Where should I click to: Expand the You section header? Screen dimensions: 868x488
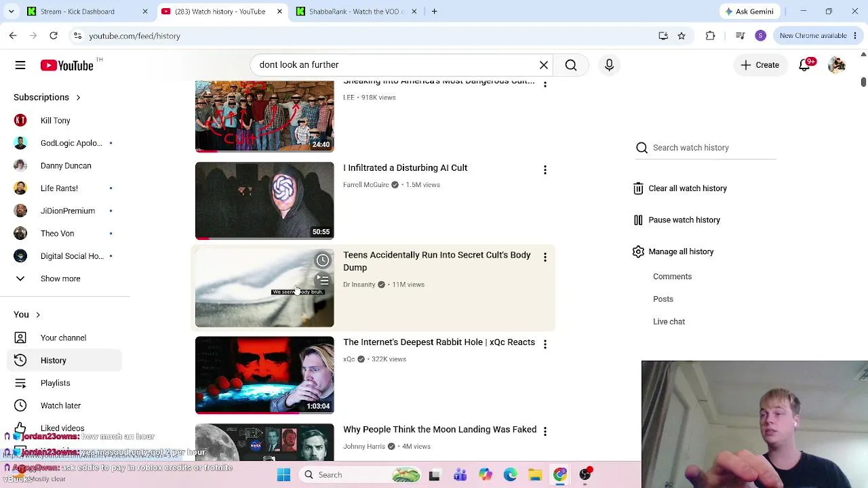[27, 314]
